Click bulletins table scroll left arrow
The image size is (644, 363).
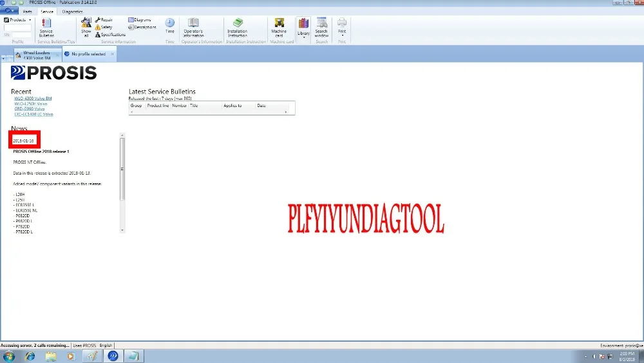[131, 112]
